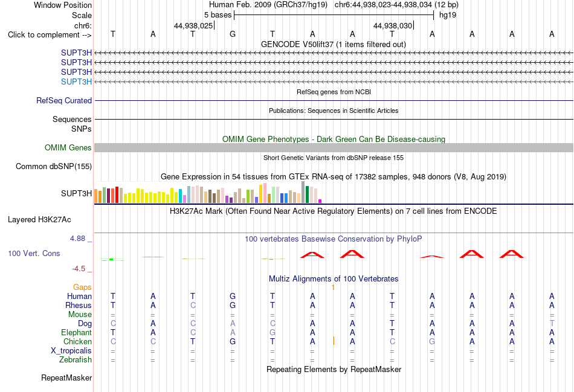Click the magenta bar ending GTEx chart
This screenshot has height=392, width=574.
click(x=320, y=201)
